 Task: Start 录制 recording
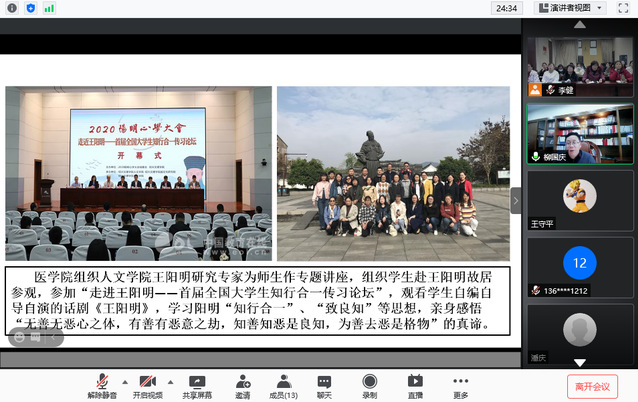point(369,386)
